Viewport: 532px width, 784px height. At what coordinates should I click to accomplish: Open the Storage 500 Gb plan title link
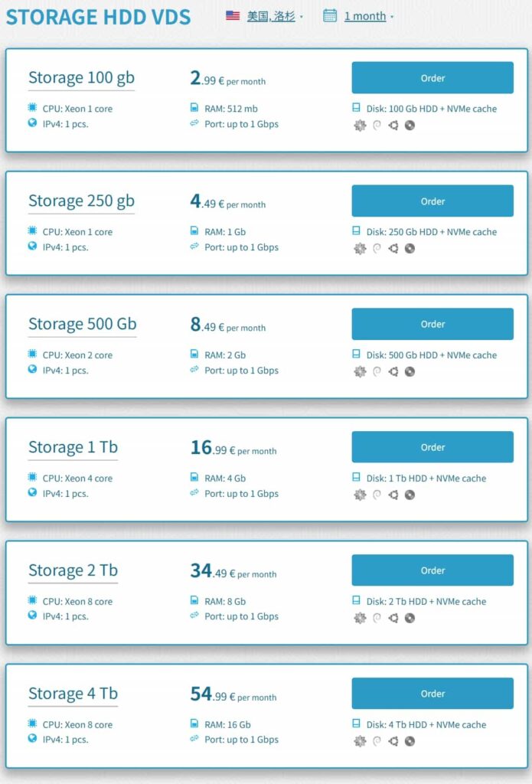(x=82, y=324)
